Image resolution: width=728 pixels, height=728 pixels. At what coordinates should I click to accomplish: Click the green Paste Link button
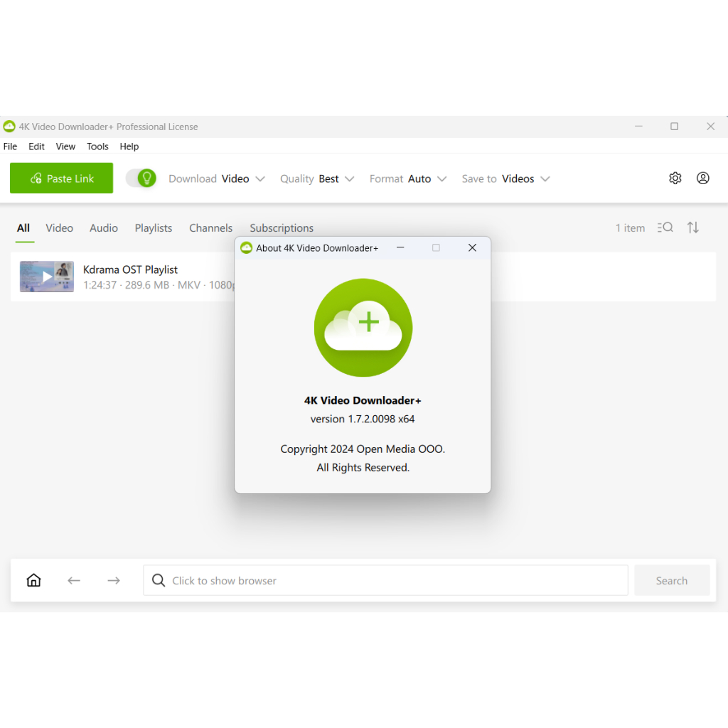tap(61, 178)
